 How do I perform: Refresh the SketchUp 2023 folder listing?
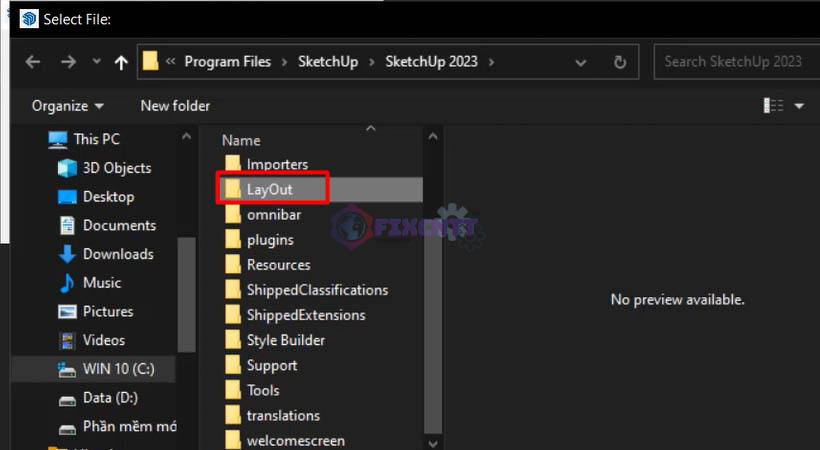[620, 62]
